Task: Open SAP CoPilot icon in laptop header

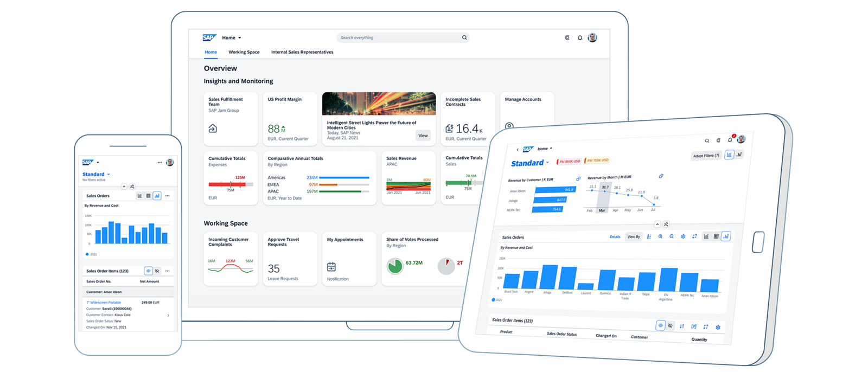Action: point(567,38)
